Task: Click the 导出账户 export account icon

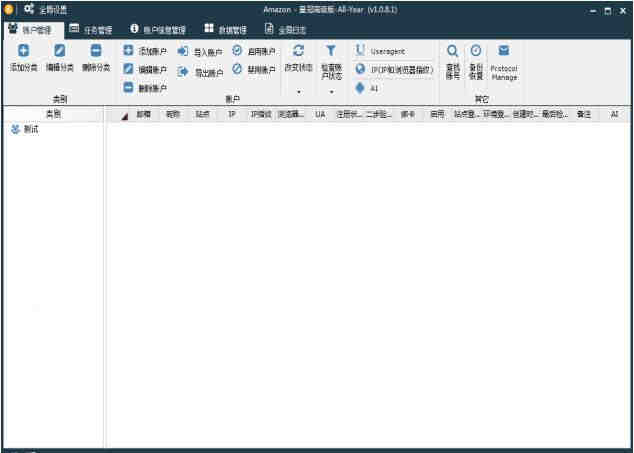Action: (x=183, y=72)
